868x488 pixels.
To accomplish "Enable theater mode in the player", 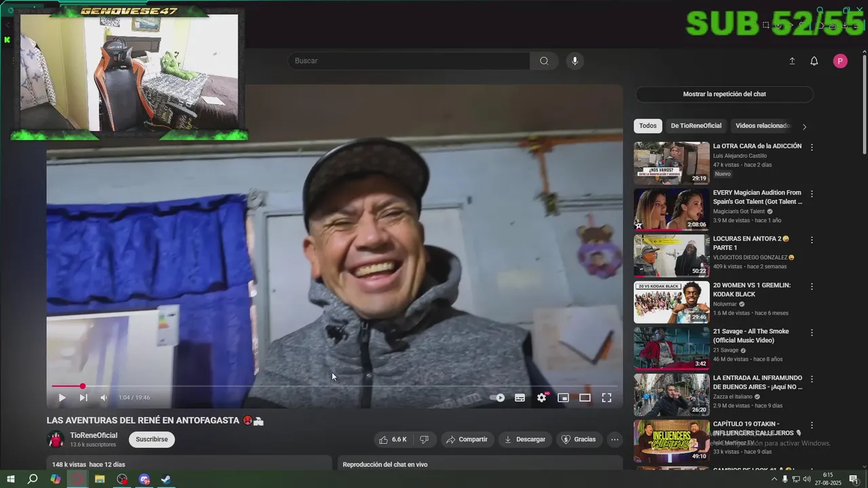I will [585, 398].
